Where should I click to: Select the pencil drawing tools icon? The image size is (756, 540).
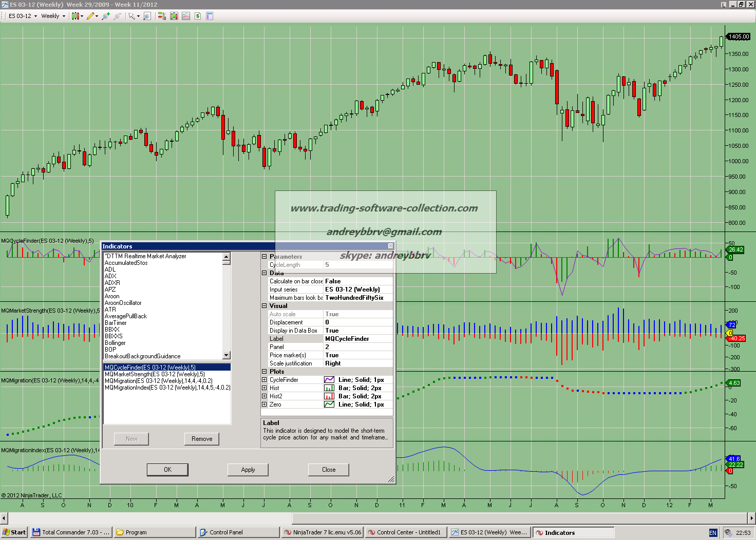point(91,16)
